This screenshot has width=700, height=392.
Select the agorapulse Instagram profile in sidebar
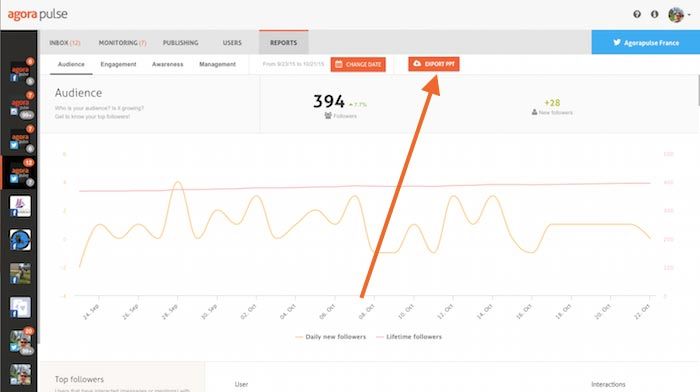coord(21,106)
